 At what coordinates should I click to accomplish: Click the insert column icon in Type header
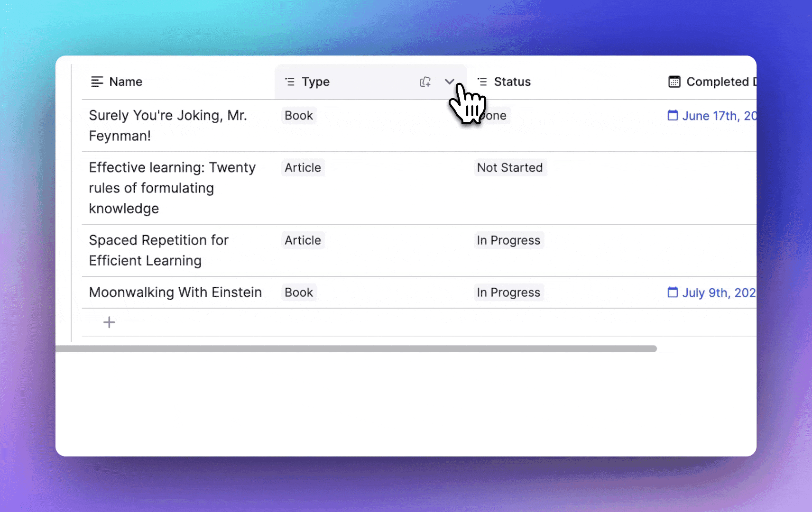[x=425, y=82]
